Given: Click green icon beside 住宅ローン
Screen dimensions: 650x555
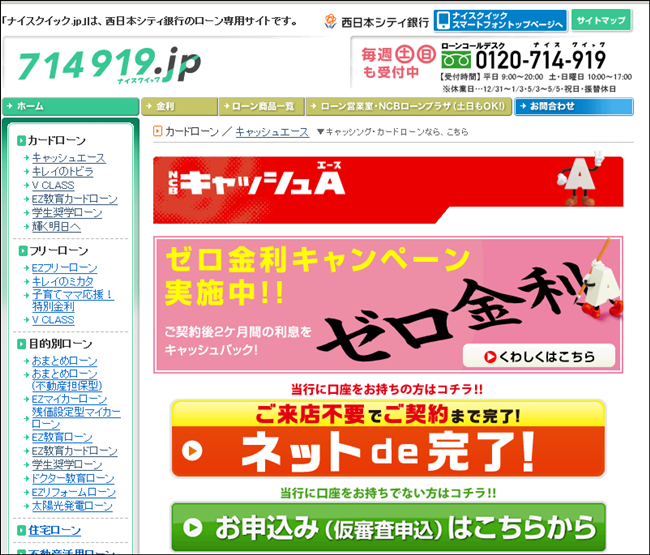Looking at the screenshot, I should 22,530.
